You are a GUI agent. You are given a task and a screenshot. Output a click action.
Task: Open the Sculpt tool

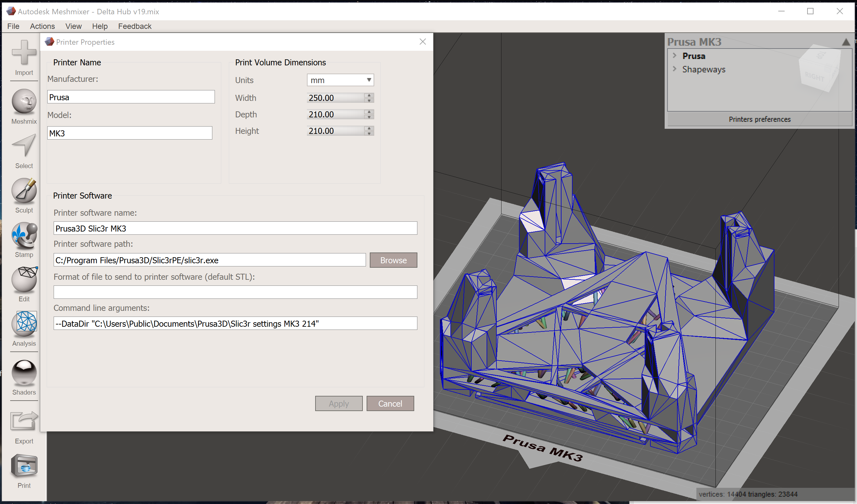(24, 195)
